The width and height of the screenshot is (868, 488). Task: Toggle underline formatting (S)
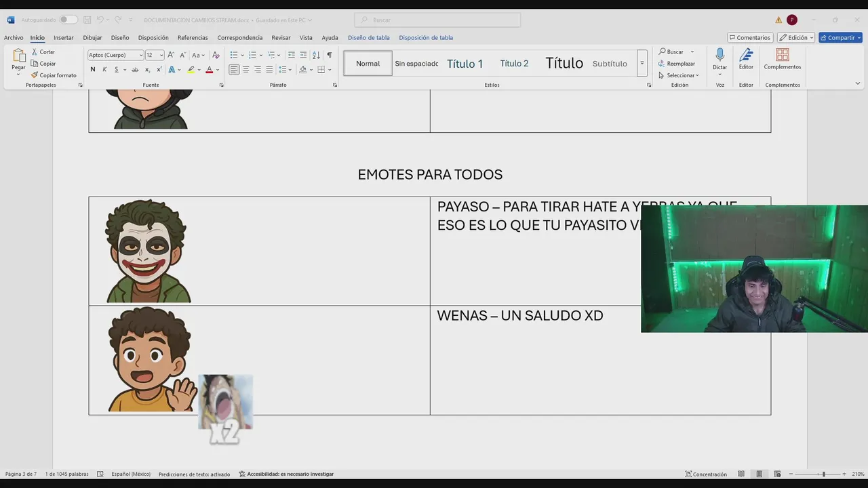[x=116, y=69]
